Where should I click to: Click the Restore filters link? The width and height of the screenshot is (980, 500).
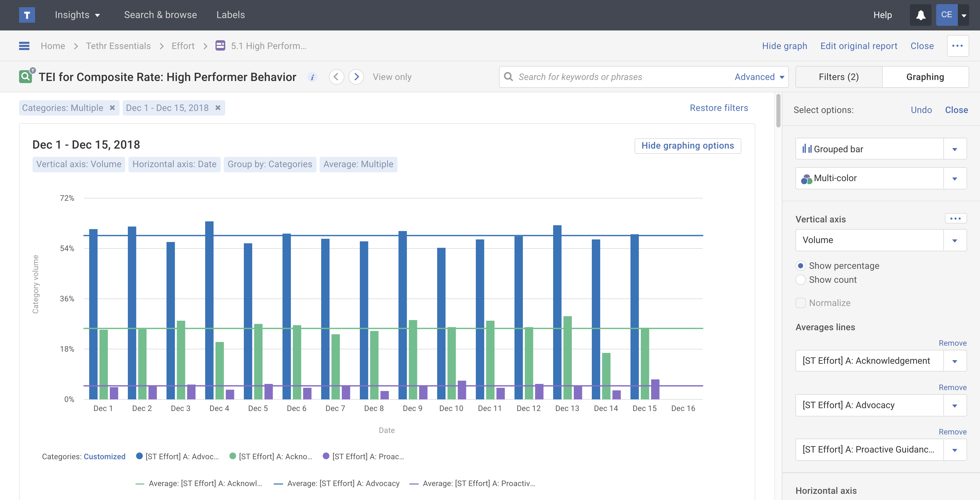pyautogui.click(x=719, y=108)
